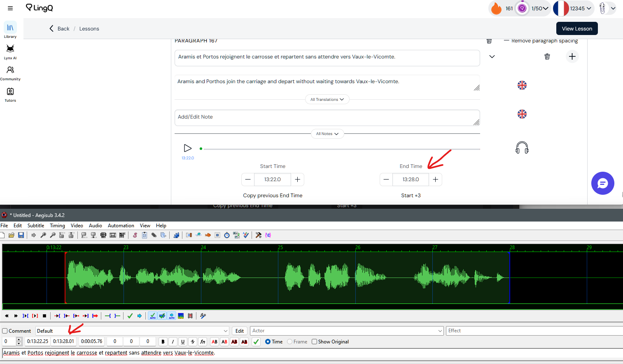Increase End Time with plus button
Image resolution: width=623 pixels, height=364 pixels.
(x=435, y=180)
